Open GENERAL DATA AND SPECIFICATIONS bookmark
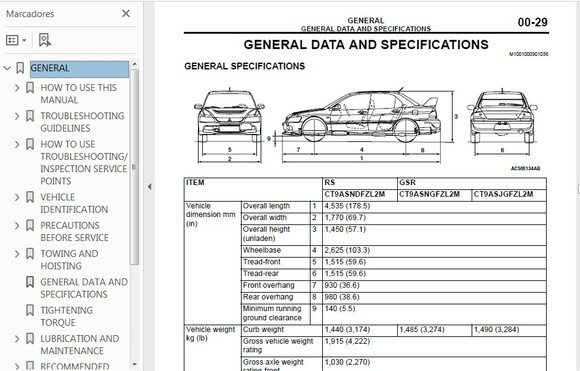Screen dimensions: 580x371 [84, 288]
